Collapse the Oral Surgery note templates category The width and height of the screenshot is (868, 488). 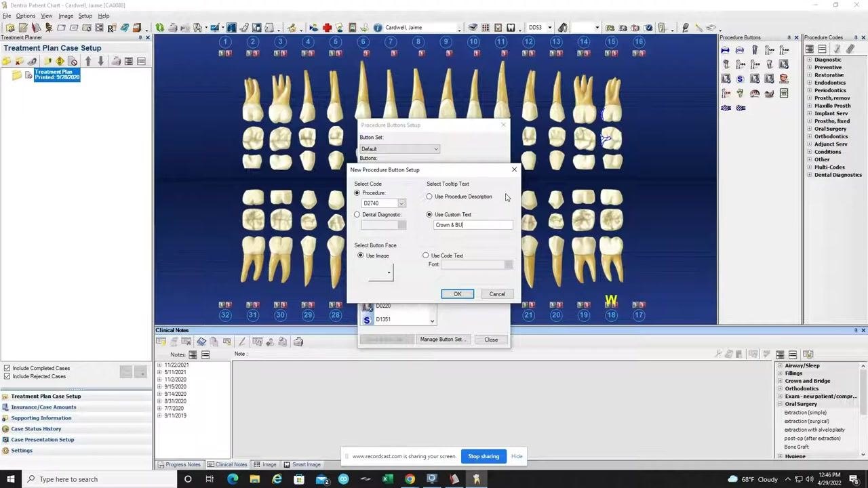(780, 404)
